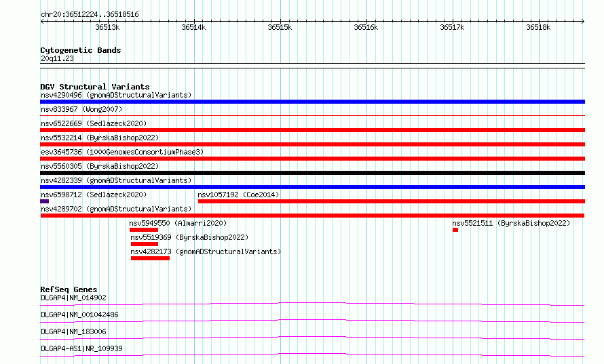Click the 36518k ruler position
Image resolution: width=604 pixels, height=364 pixels.
(x=538, y=27)
